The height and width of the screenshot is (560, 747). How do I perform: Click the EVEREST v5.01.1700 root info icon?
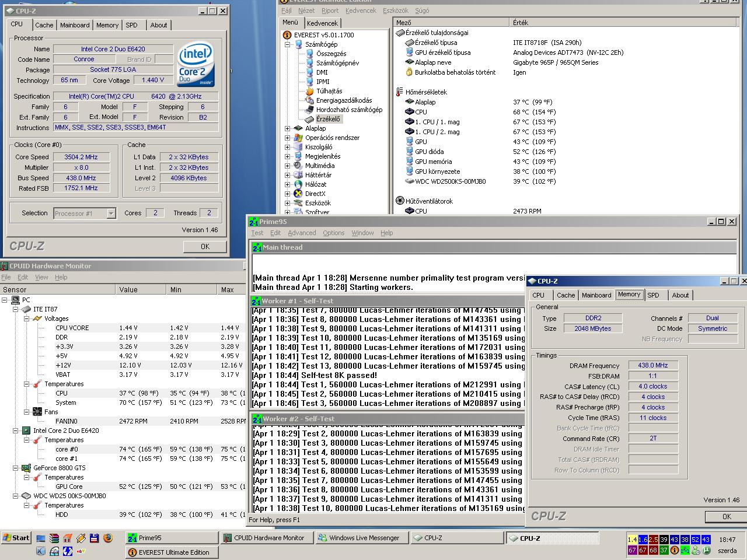[288, 35]
